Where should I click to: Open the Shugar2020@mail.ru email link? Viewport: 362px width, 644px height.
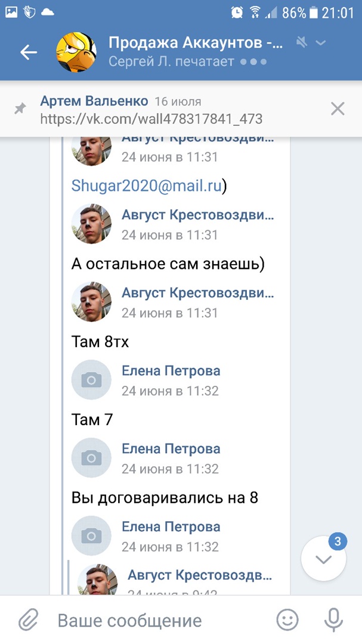[147, 186]
